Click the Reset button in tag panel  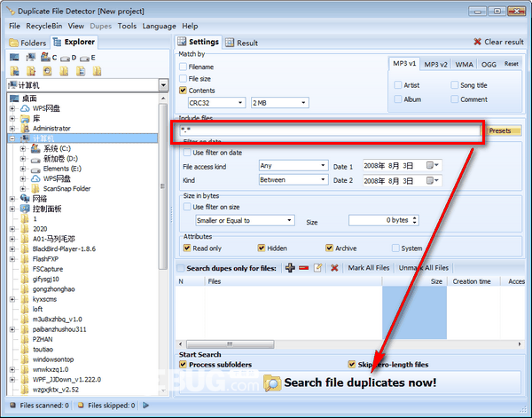pos(512,64)
